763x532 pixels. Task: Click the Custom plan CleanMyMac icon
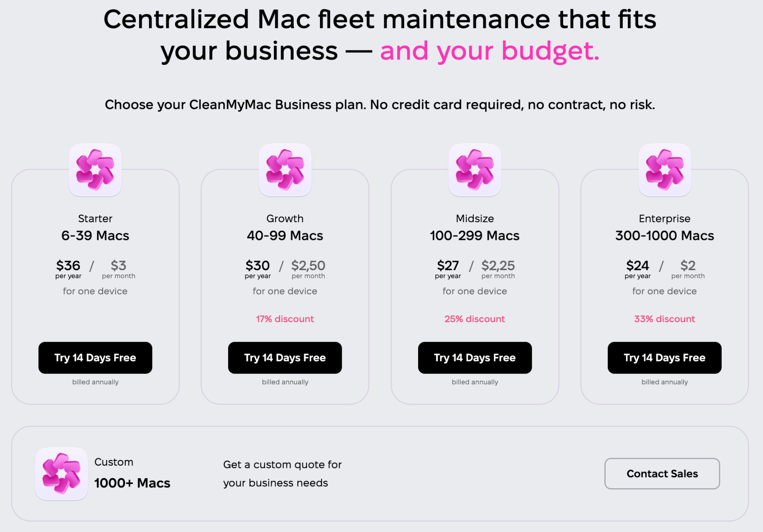(62, 473)
